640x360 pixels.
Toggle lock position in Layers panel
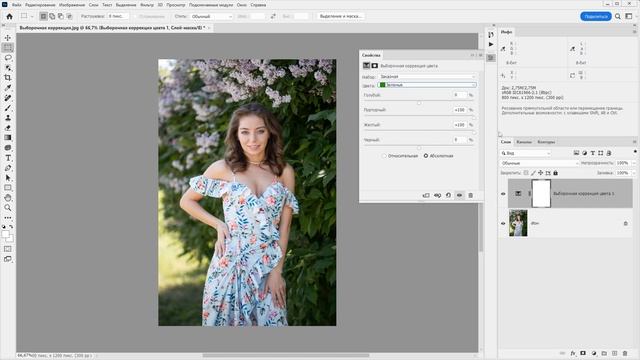coord(540,173)
